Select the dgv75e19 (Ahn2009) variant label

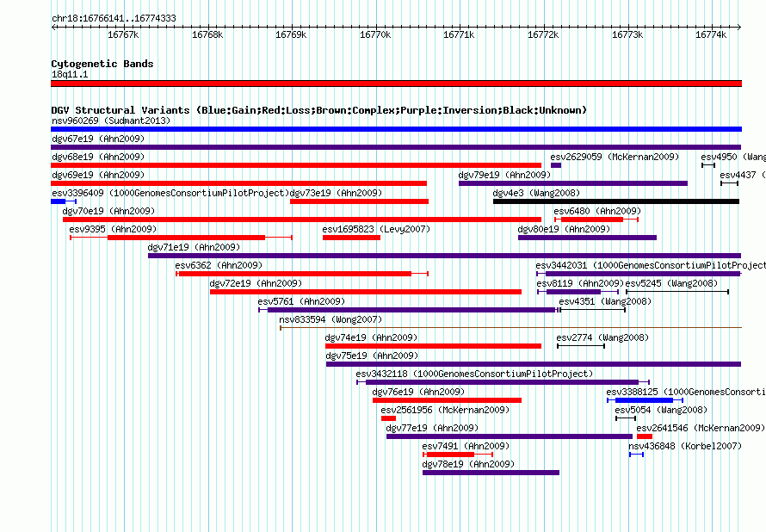tap(373, 356)
